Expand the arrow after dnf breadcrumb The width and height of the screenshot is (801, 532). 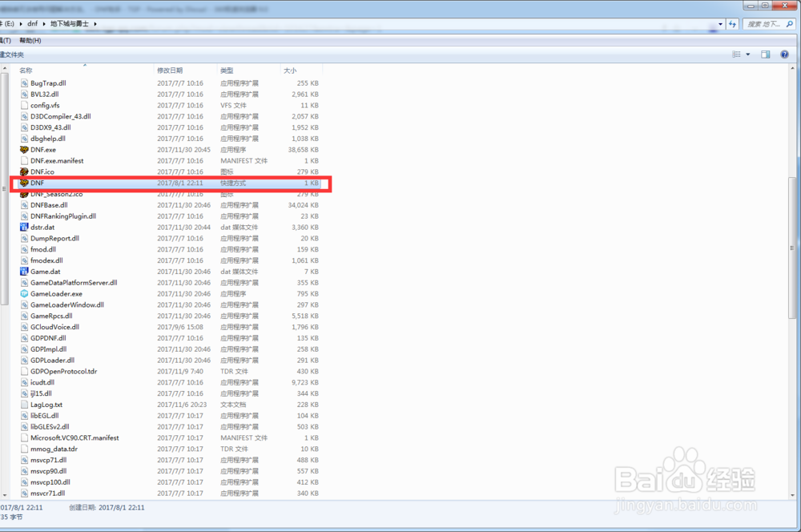coord(44,24)
